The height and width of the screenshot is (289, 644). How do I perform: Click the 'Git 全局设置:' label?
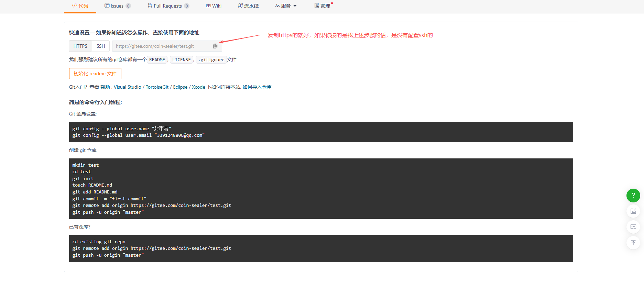point(83,114)
